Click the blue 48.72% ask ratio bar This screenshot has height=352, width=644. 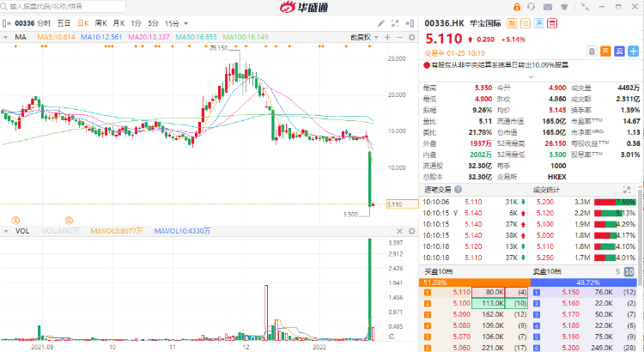coord(584,282)
